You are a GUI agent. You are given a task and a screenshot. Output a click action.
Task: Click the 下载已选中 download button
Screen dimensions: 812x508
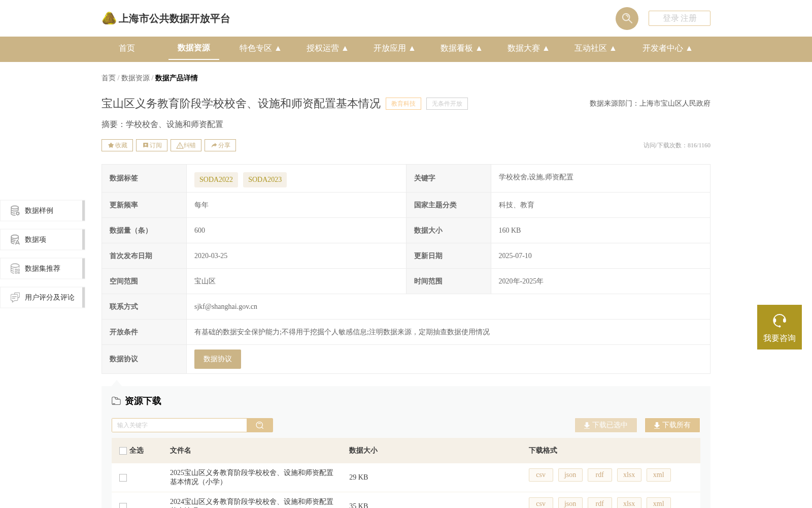tap(606, 425)
